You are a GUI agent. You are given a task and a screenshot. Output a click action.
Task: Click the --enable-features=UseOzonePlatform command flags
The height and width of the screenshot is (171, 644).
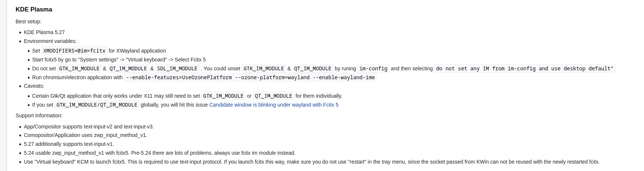(x=250, y=77)
